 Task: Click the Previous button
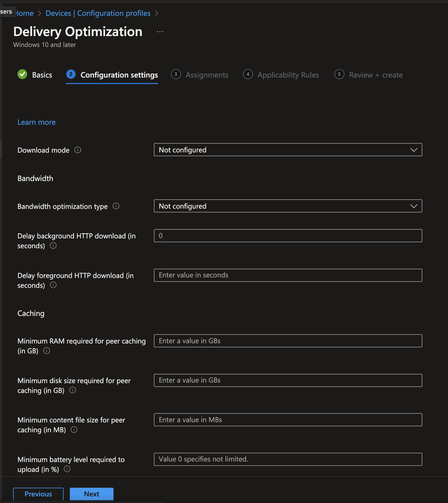point(38,494)
